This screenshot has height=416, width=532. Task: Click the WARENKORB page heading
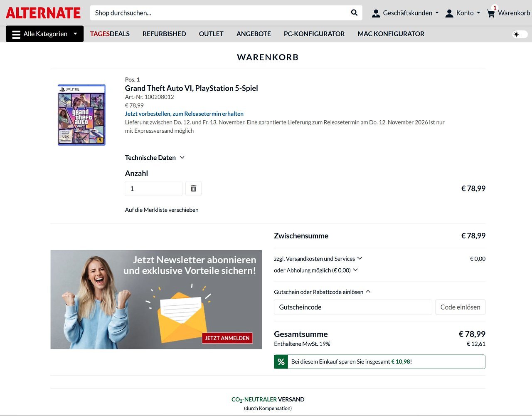coord(268,57)
